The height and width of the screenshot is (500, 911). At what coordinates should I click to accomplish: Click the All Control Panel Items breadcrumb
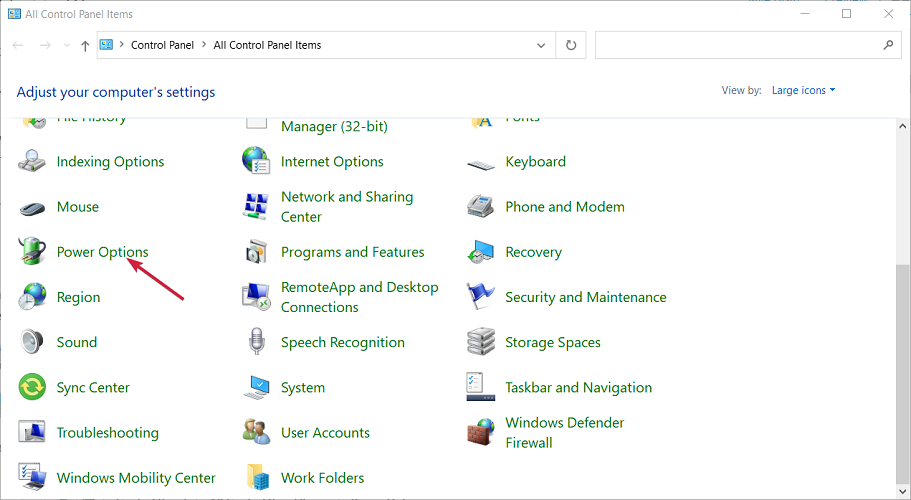click(x=267, y=45)
